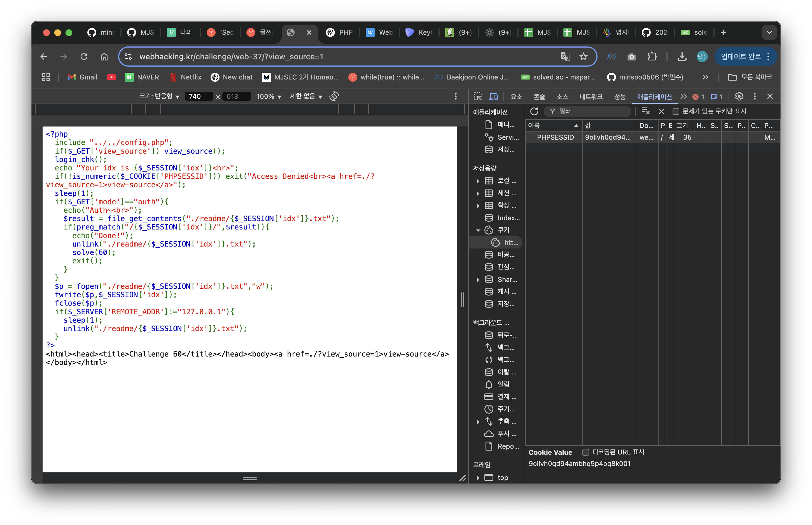Clear all cookies with the clear icon
The image size is (812, 525).
pyautogui.click(x=661, y=111)
